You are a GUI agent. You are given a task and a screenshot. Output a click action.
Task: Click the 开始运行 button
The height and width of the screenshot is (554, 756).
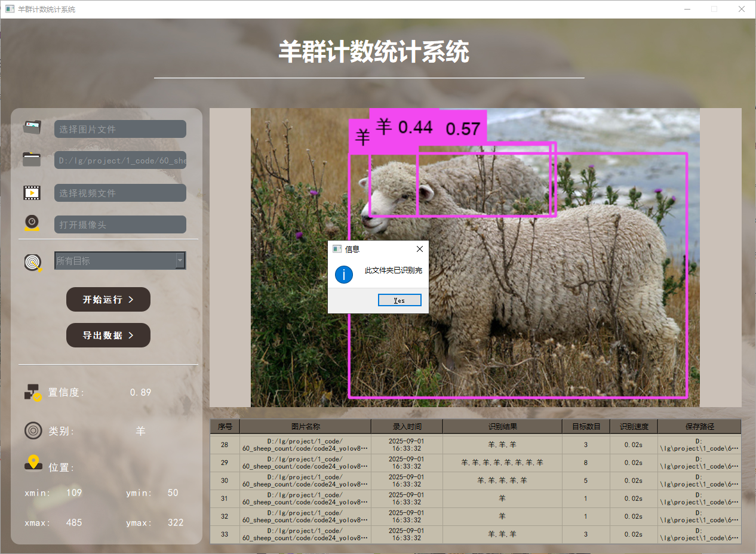click(108, 299)
